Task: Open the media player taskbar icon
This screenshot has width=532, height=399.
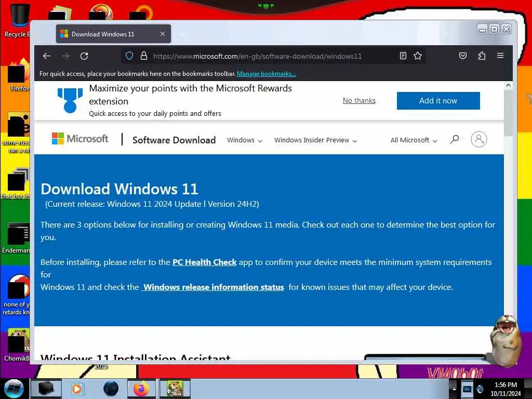Action: tap(77, 389)
